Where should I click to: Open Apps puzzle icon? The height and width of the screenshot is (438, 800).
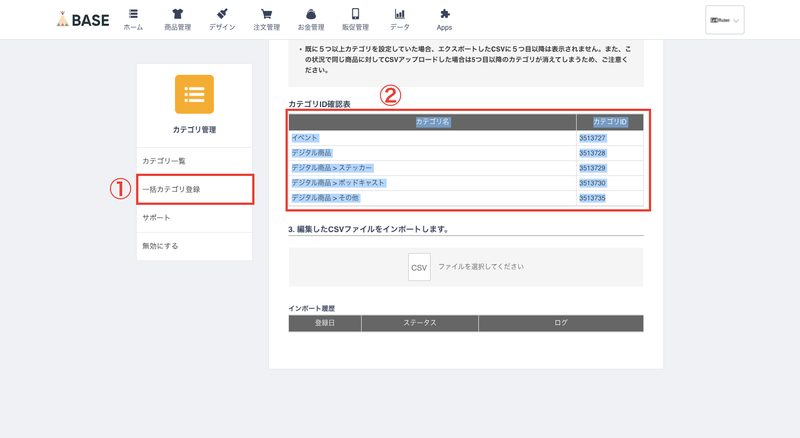click(x=444, y=14)
